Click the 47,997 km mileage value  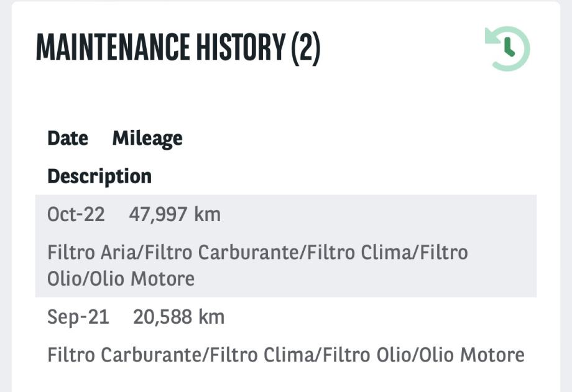157,214
